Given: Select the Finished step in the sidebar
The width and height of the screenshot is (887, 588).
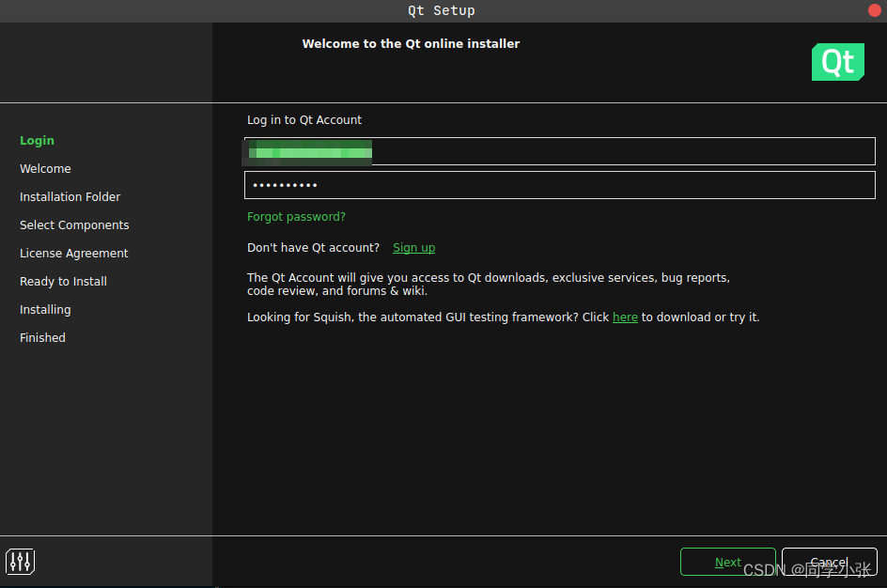Looking at the screenshot, I should tap(42, 337).
